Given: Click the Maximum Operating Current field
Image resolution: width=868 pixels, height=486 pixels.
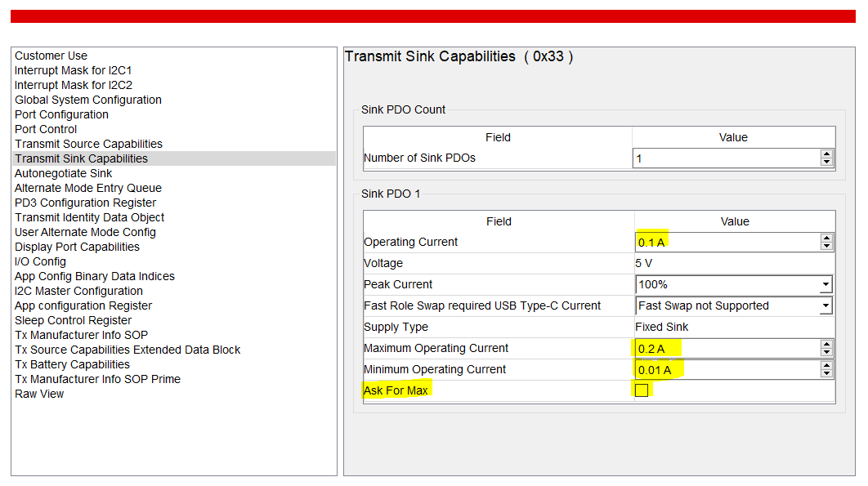Looking at the screenshot, I should point(727,348).
